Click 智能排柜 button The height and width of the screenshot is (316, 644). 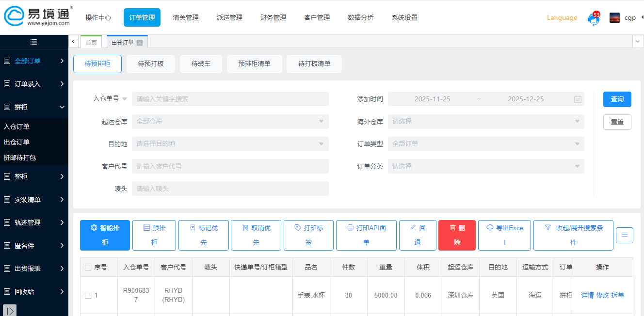tap(105, 235)
